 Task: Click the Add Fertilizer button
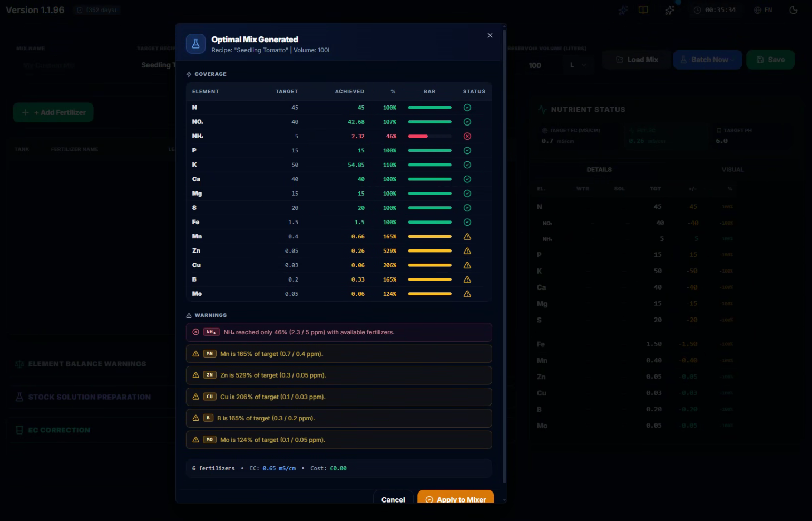pos(53,112)
